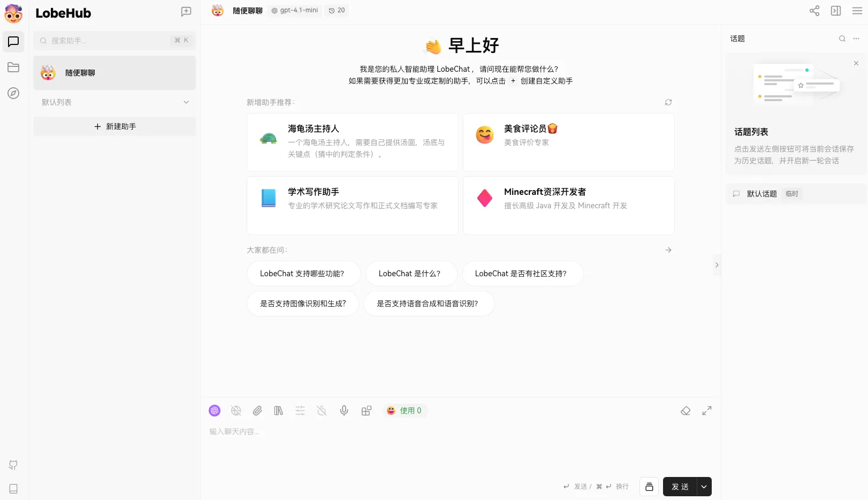Open the 使用 0 token usage tag

pos(405,411)
